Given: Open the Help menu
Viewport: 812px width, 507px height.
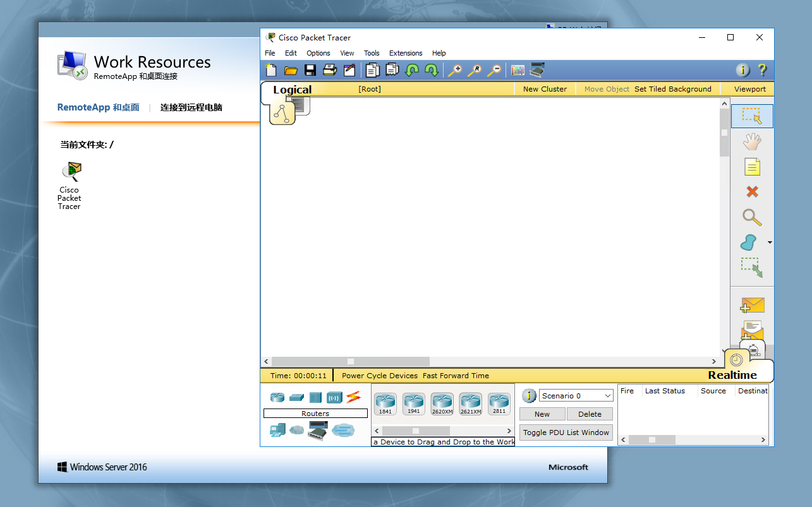Looking at the screenshot, I should pos(439,53).
